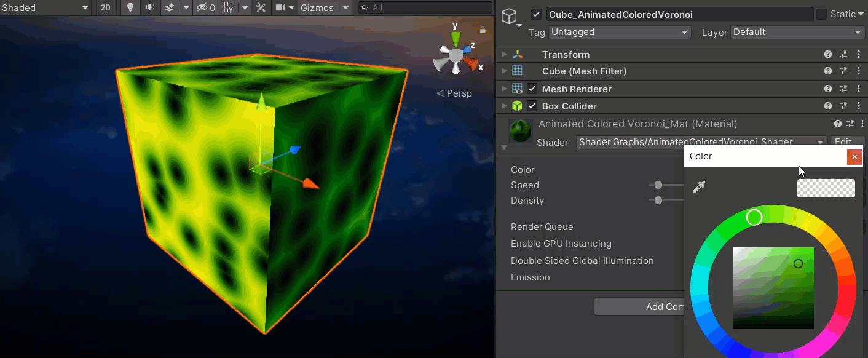The width and height of the screenshot is (868, 358).
Task: Disable the Mesh Renderer component checkbox
Action: point(532,89)
